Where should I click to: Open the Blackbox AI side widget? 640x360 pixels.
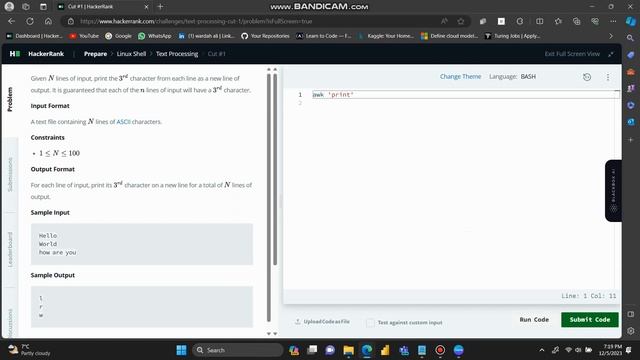coord(613,191)
